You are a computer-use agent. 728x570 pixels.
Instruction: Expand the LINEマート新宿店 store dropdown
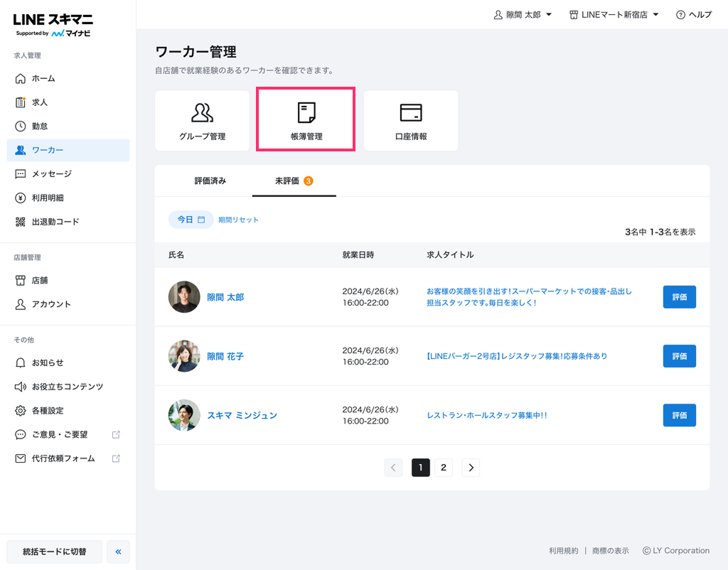pos(614,15)
